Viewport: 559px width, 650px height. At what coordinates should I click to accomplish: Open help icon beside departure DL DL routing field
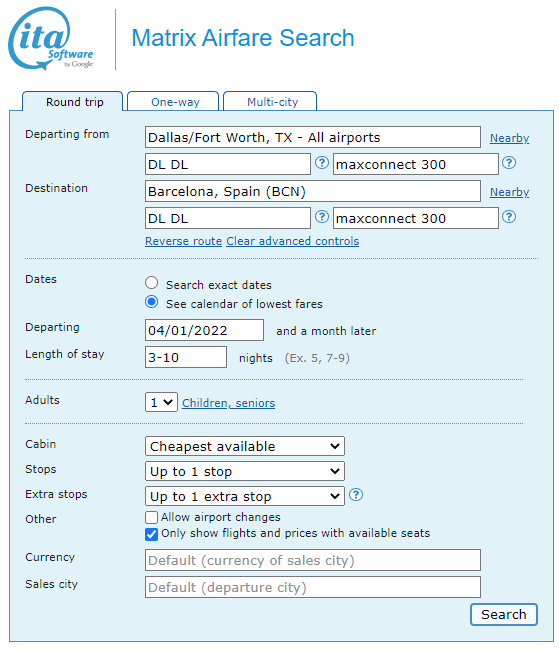tap(321, 163)
